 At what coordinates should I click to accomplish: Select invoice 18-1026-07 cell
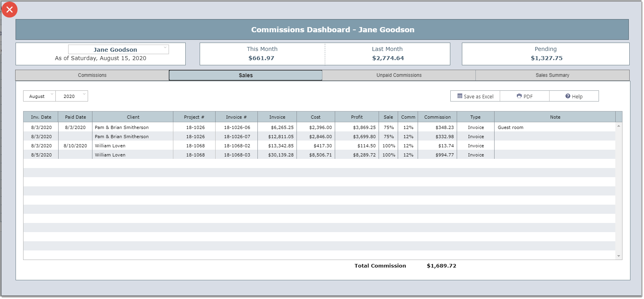point(237,137)
